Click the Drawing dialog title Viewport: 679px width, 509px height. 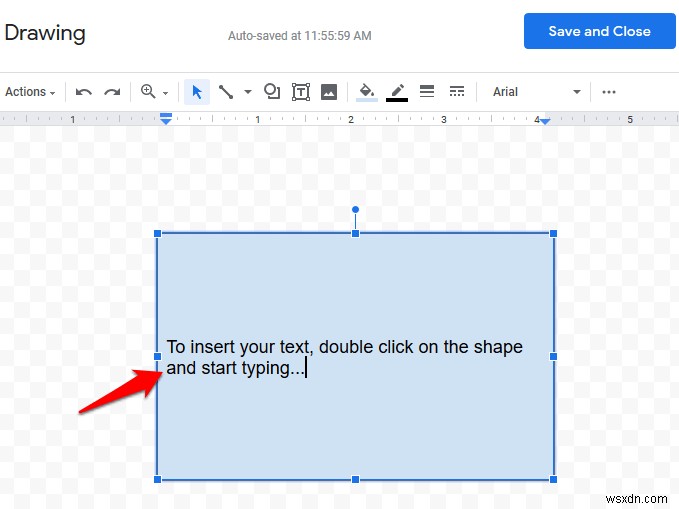[45, 33]
